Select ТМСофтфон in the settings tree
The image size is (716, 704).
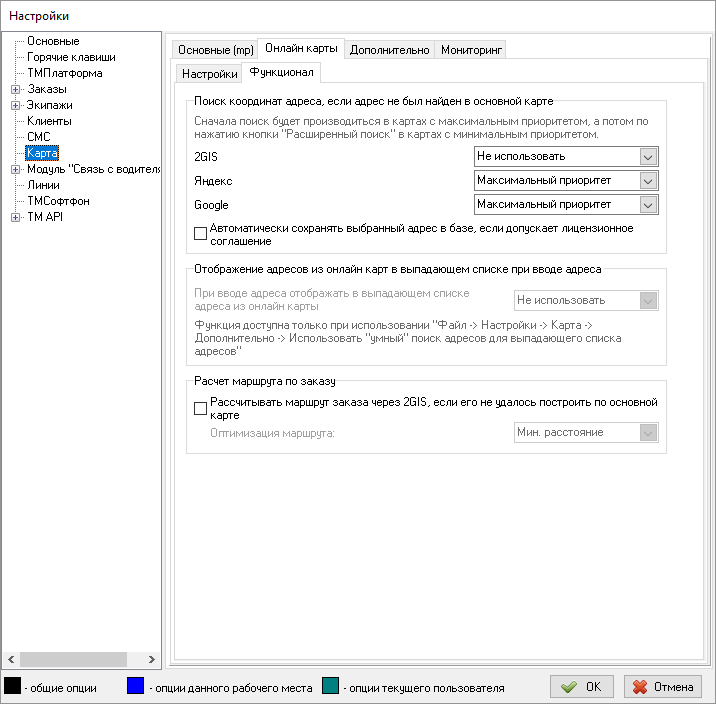tap(58, 201)
